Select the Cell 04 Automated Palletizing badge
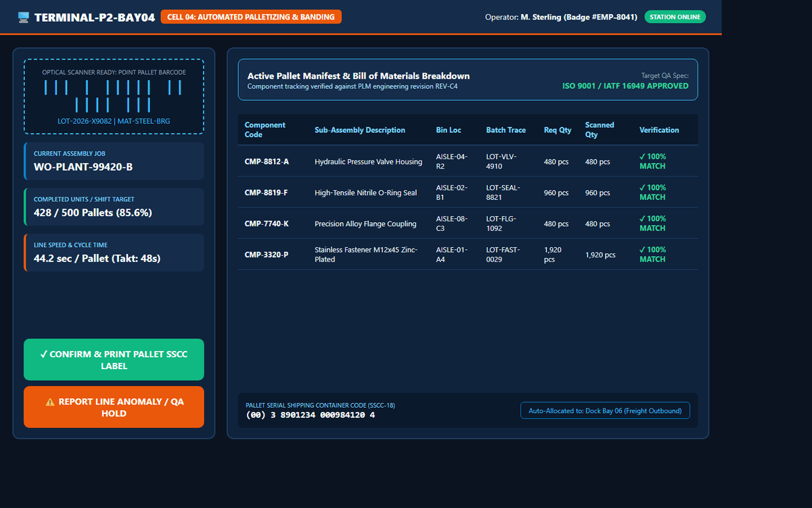 point(251,17)
